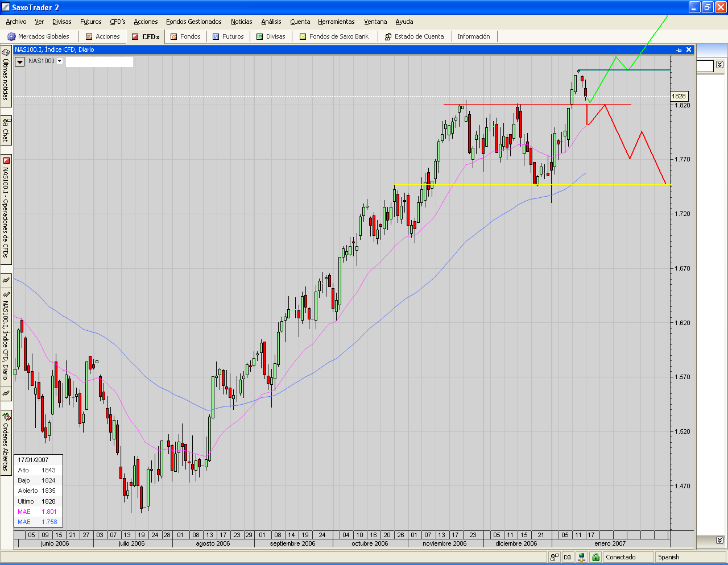Open the Futuros menu in menu bar

click(91, 22)
